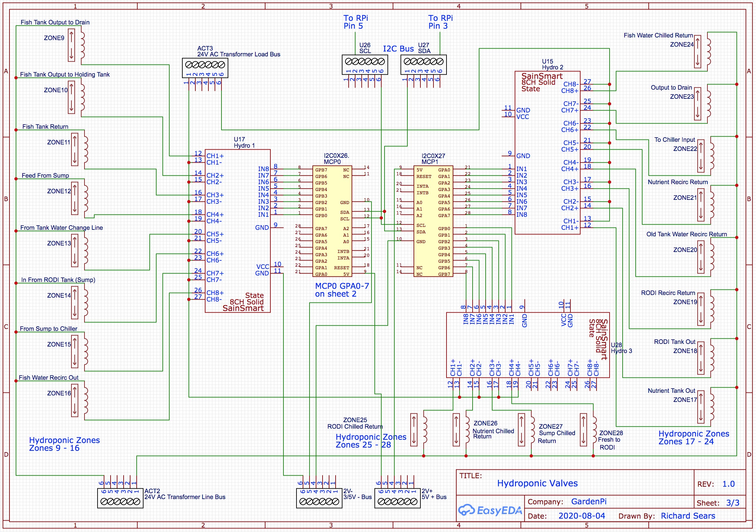The image size is (756, 532).
Task: Click 'Hydroponic Zones Zones 17 - 24' label
Action: [694, 437]
